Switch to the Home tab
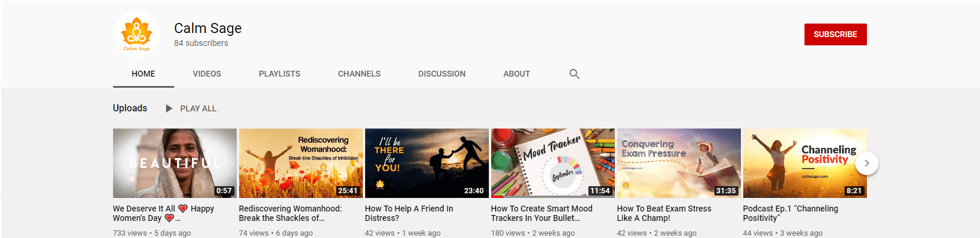 pyautogui.click(x=143, y=74)
